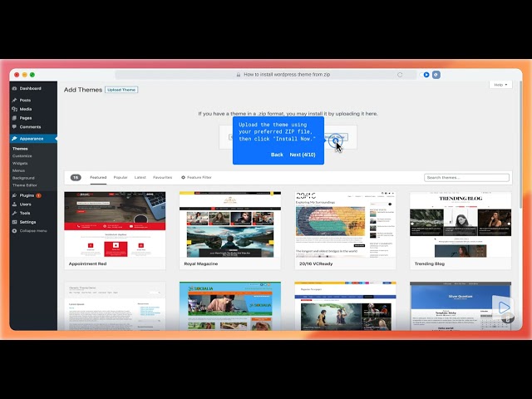Collapse the admin sidebar menu
Screen dimensions: 532x399
pyautogui.click(x=33, y=231)
